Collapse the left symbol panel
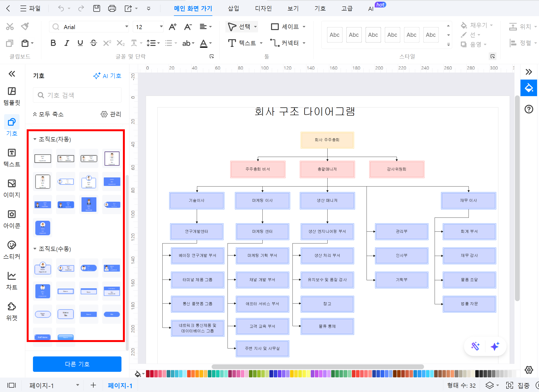This screenshot has width=539, height=392. 12,74
